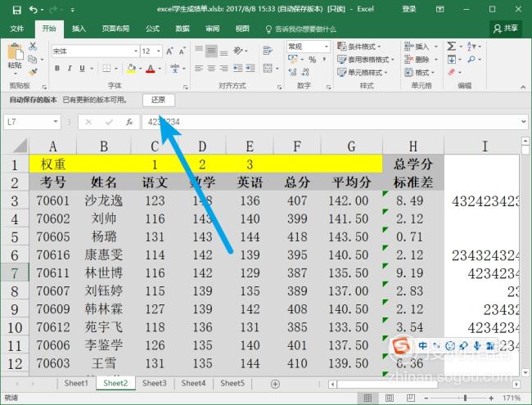Open the Fill Color dropdown arrow

pyautogui.click(x=140, y=69)
